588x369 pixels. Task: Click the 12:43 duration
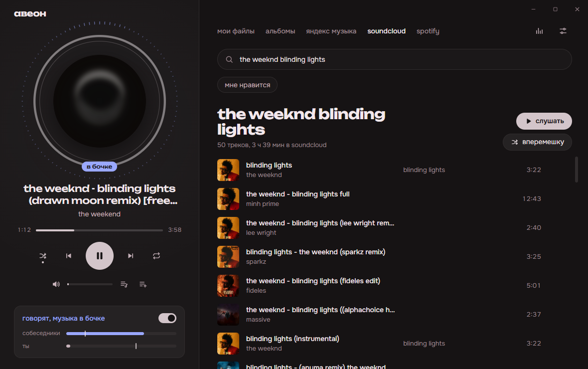(532, 198)
